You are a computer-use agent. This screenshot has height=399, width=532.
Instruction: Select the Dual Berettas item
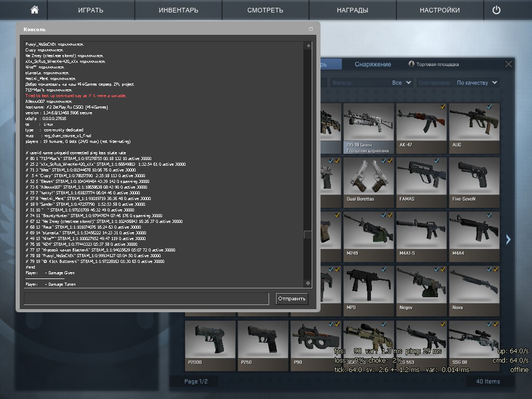pos(368,182)
